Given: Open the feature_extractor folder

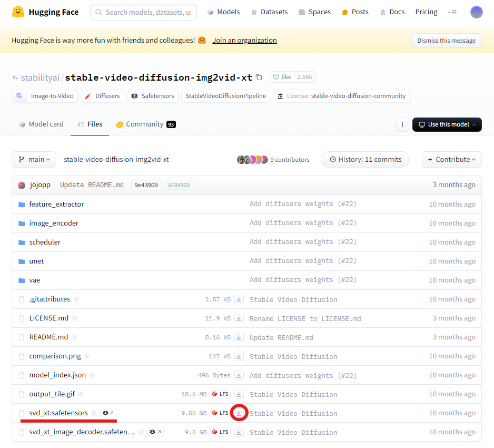Looking at the screenshot, I should tap(56, 204).
